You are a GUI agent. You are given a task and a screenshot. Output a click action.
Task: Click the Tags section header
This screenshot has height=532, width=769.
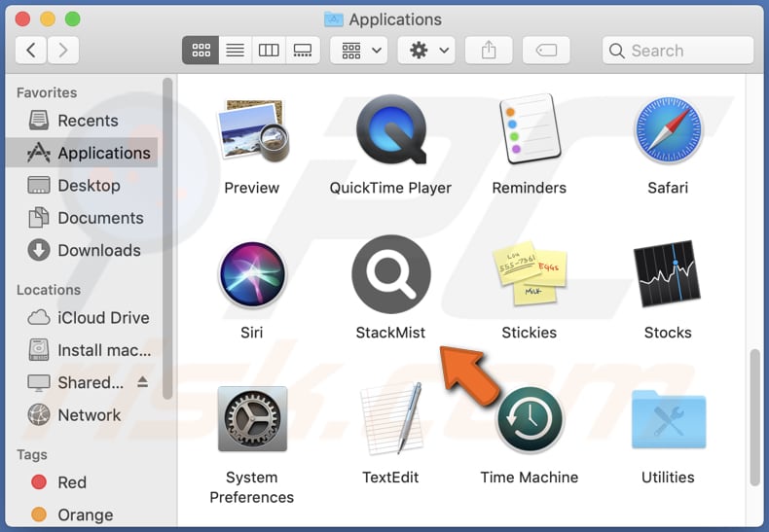pyautogui.click(x=32, y=454)
